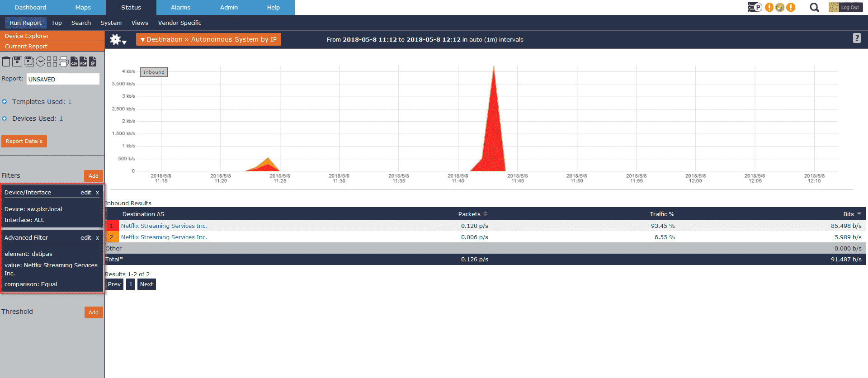Viewport: 868px width, 378px height.
Task: Click the single floppy disk save icon
Action: [17, 61]
